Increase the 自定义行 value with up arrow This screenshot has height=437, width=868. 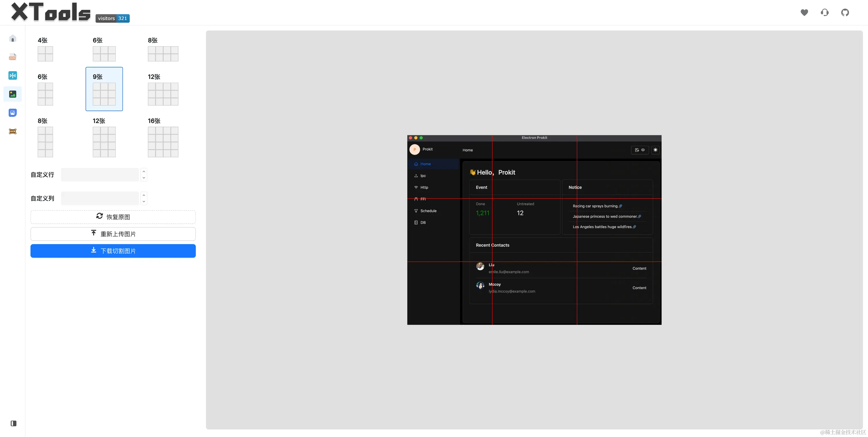tap(144, 171)
